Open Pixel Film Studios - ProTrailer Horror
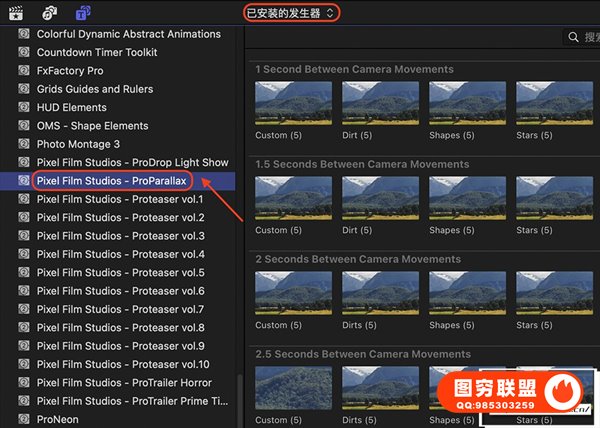The height and width of the screenshot is (428, 600). (x=124, y=383)
